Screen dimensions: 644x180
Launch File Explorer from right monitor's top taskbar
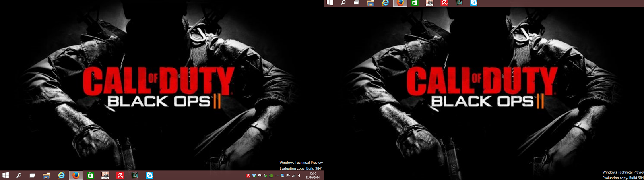pyautogui.click(x=371, y=3)
